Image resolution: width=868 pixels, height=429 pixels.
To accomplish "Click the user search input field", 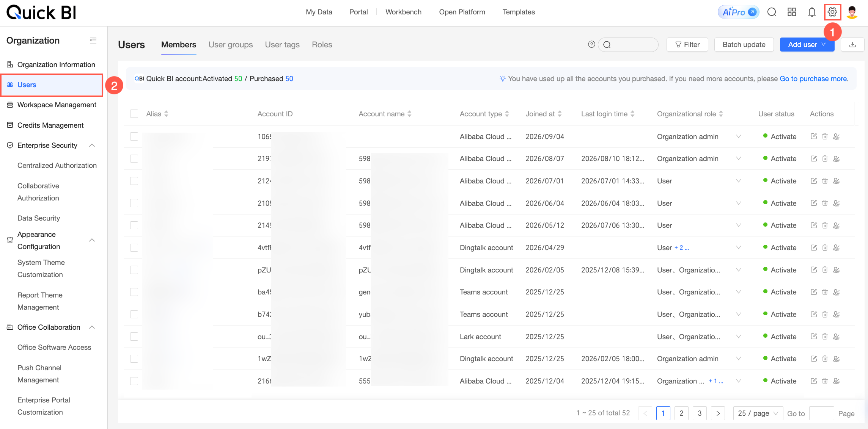I will pyautogui.click(x=628, y=45).
